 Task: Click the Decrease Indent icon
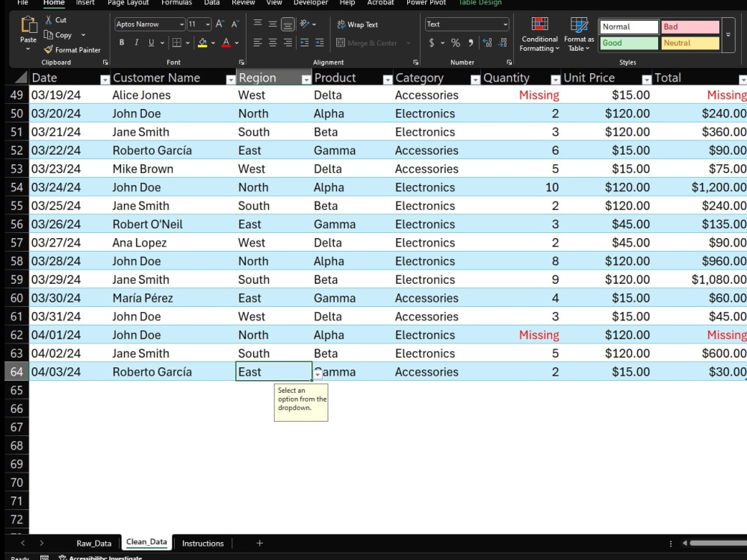coord(305,43)
